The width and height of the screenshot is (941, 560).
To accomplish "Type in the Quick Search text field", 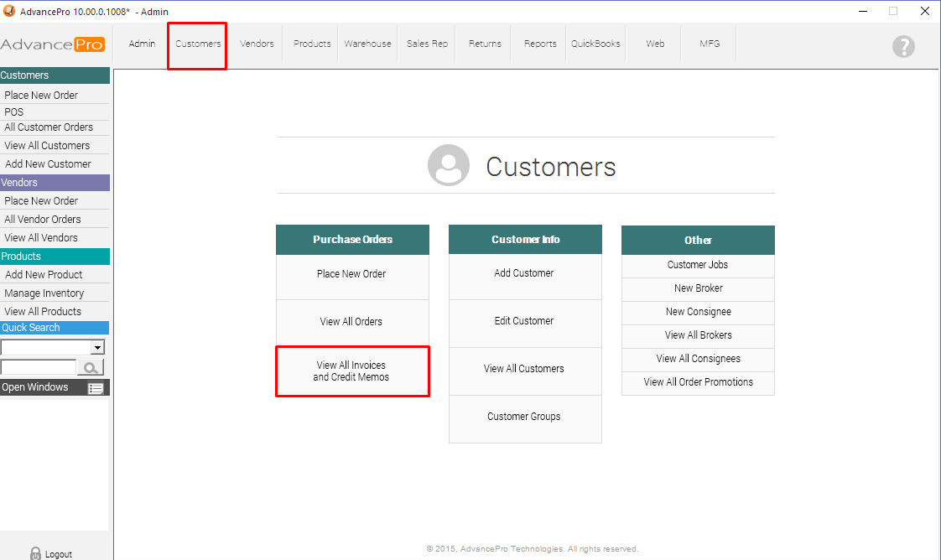I will pos(39,367).
